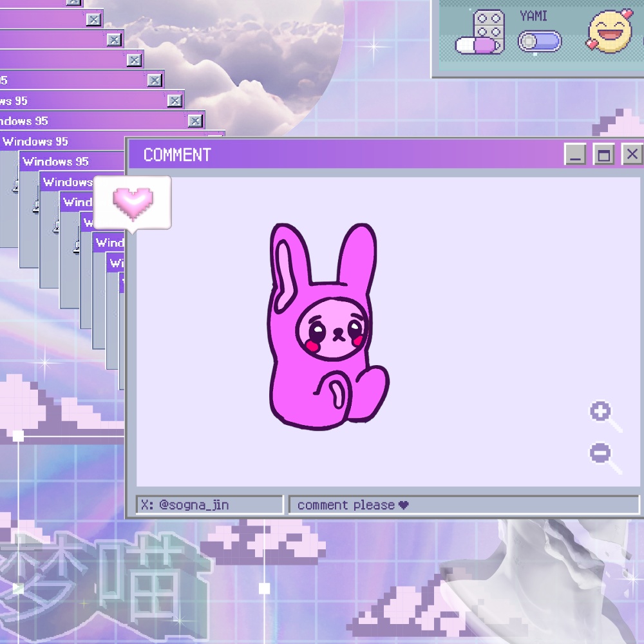Viewport: 644px width, 644px height.
Task: Toggle the YAMI switch
Action: tap(539, 41)
